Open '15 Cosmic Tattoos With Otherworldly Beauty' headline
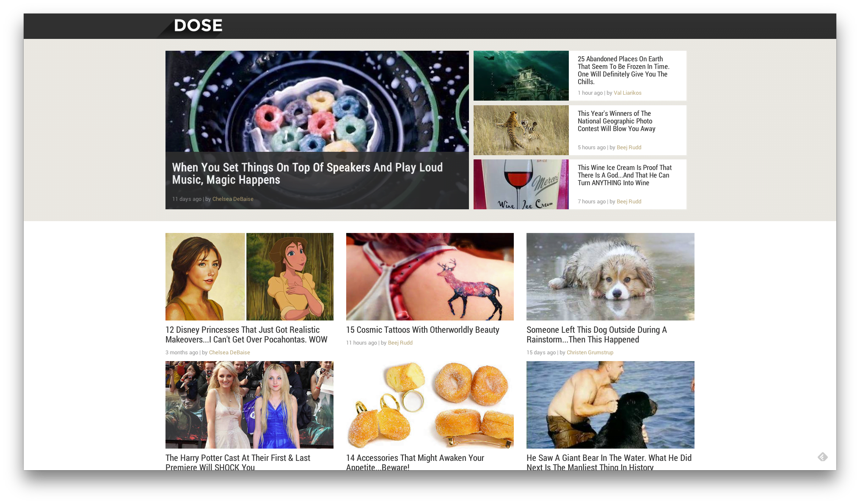Screen dimensions: 860x504 click(x=422, y=330)
